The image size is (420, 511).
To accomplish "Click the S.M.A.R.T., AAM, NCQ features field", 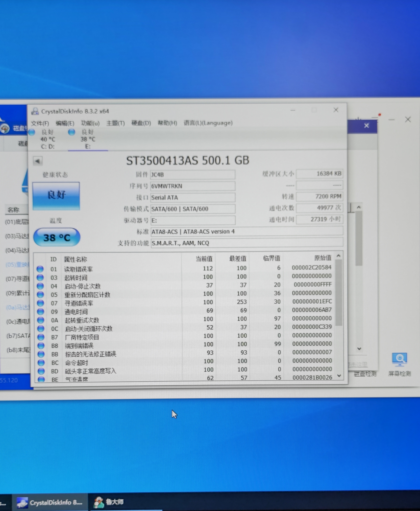I will (247, 243).
